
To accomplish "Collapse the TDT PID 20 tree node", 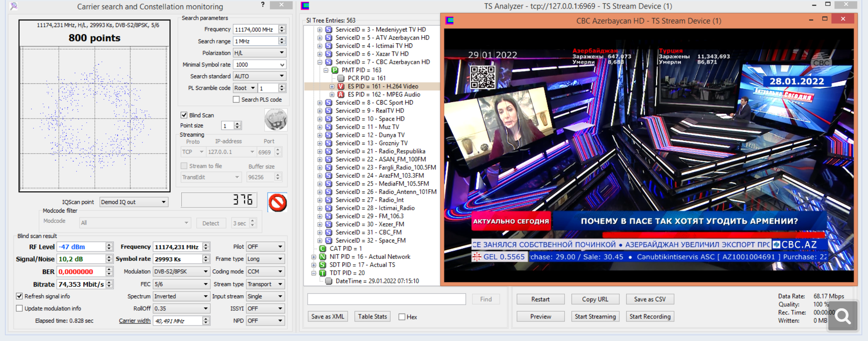I will 314,273.
